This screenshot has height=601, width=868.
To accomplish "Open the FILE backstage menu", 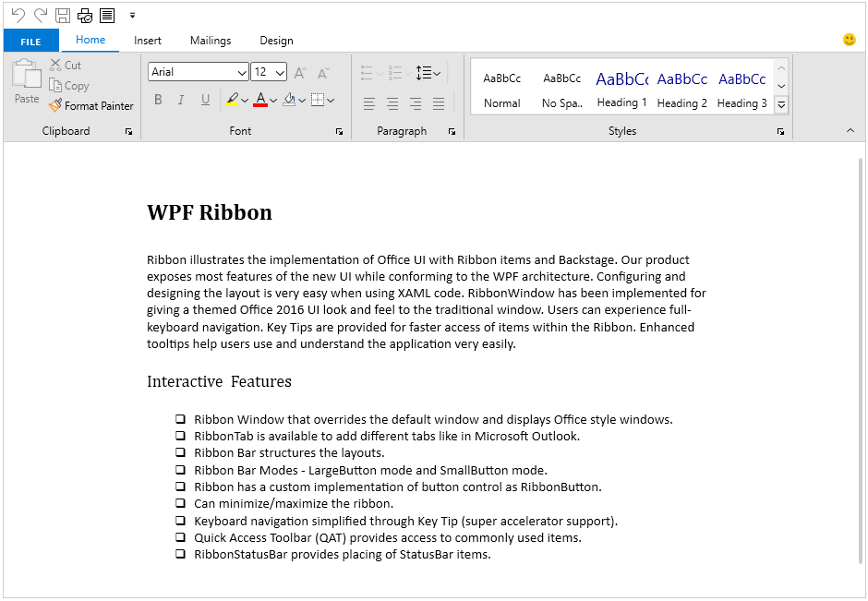I will (x=31, y=41).
